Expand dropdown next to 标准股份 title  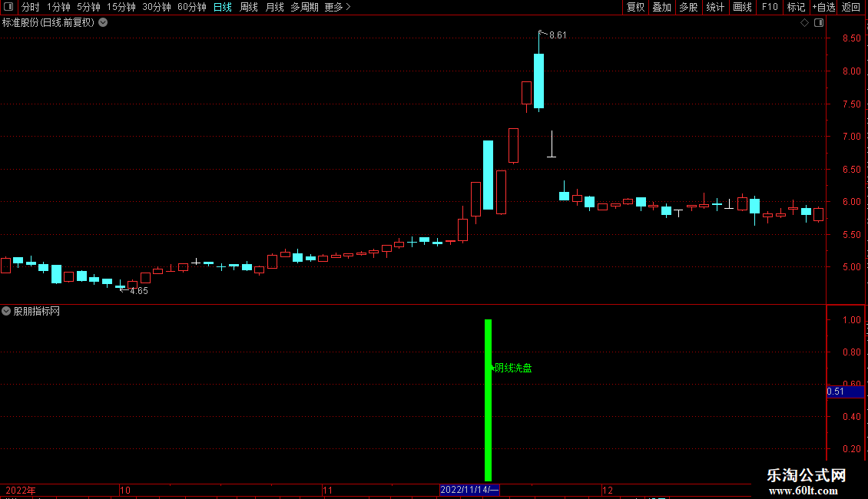click(x=103, y=23)
